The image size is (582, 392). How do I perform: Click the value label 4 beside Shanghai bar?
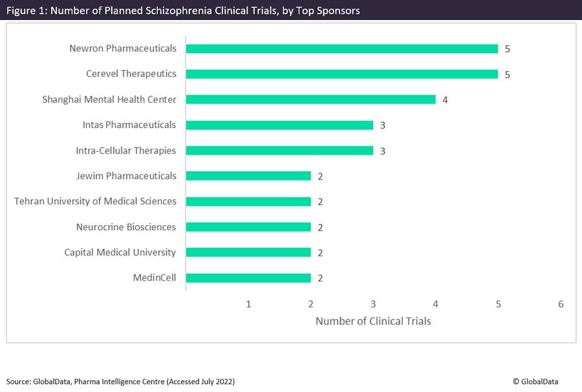click(x=445, y=100)
